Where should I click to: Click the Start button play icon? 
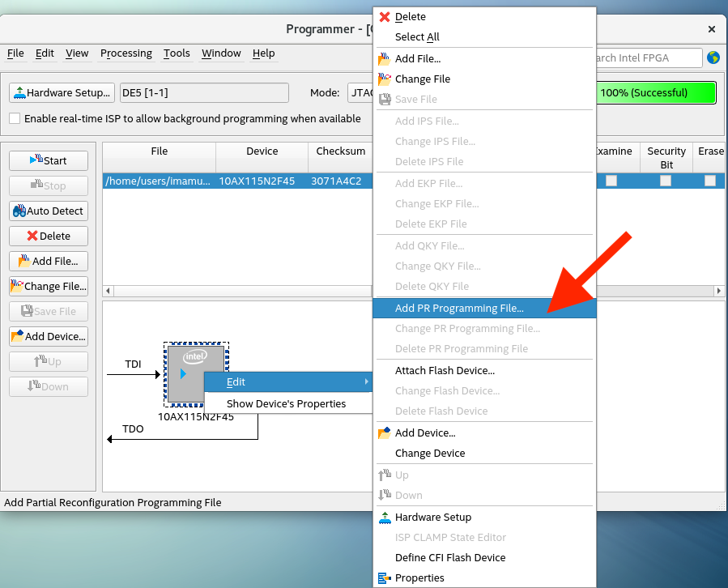point(36,160)
